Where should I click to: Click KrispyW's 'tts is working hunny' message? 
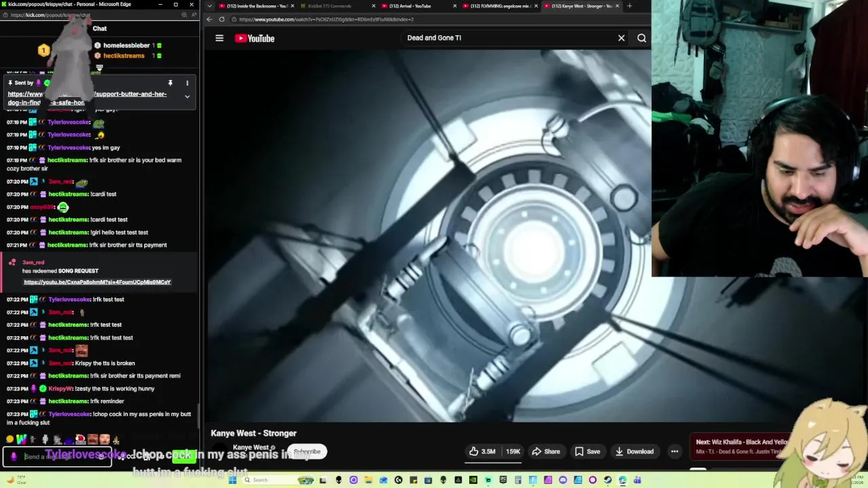(115, 388)
